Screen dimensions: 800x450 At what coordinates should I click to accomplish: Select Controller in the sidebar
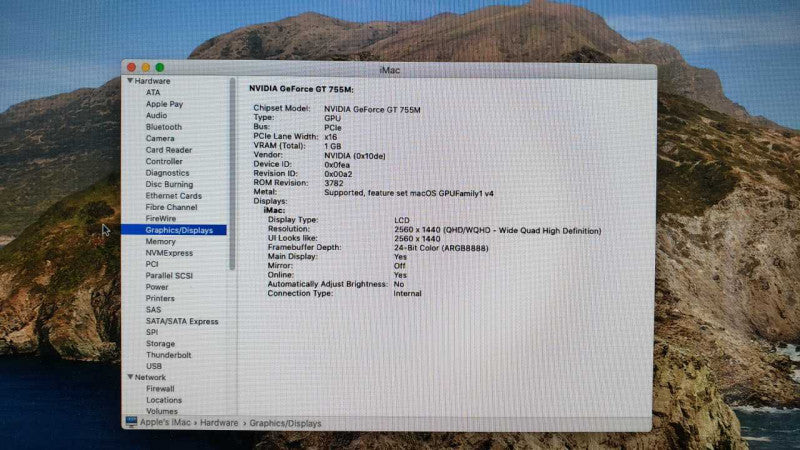point(164,161)
